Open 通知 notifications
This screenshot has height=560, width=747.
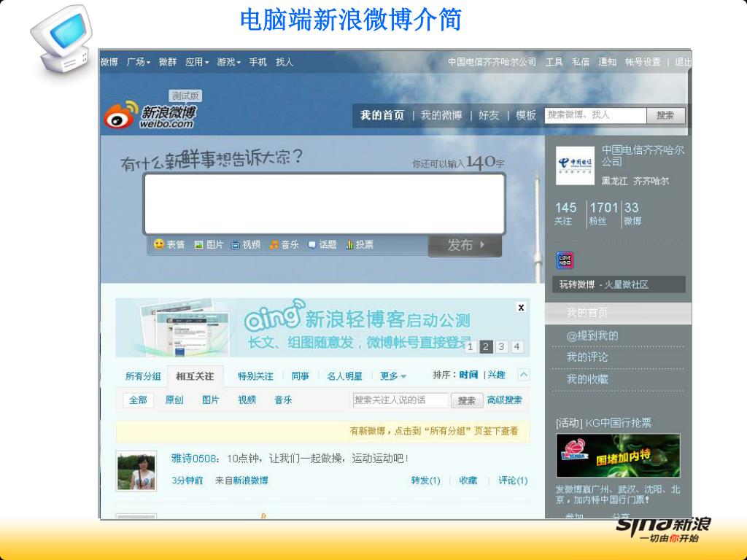point(608,62)
